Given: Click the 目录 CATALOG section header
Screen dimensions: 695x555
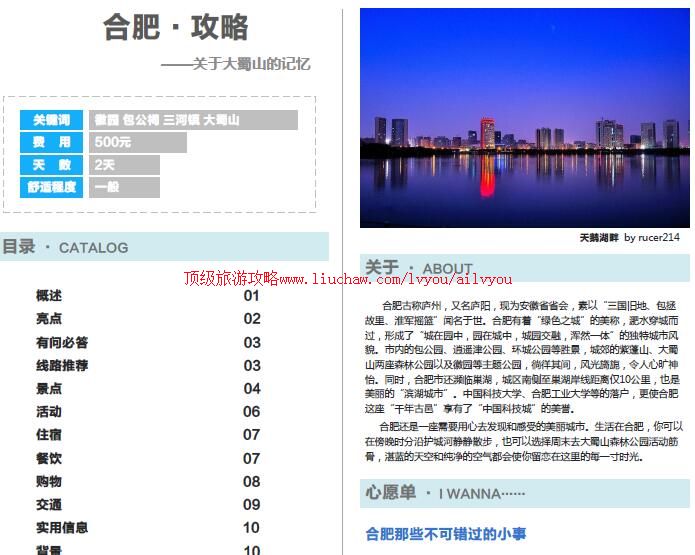Looking at the screenshot, I should (x=66, y=247).
